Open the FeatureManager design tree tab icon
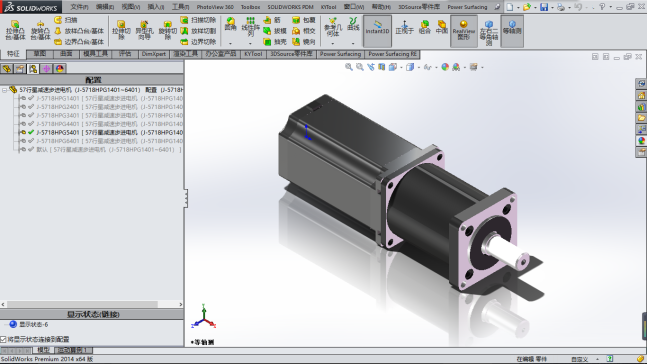This screenshot has width=647, height=364. (7, 69)
